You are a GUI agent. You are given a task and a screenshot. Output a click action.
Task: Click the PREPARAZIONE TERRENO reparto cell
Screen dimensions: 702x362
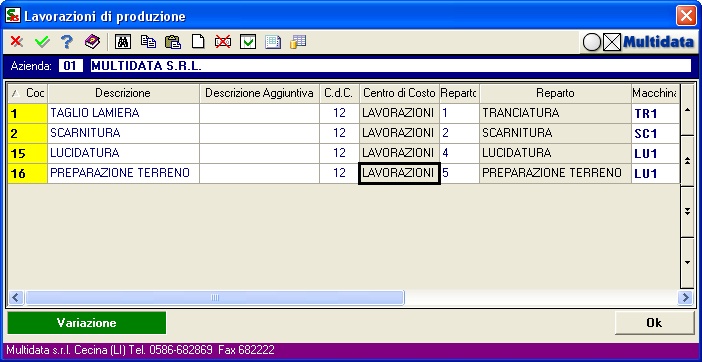click(x=555, y=173)
